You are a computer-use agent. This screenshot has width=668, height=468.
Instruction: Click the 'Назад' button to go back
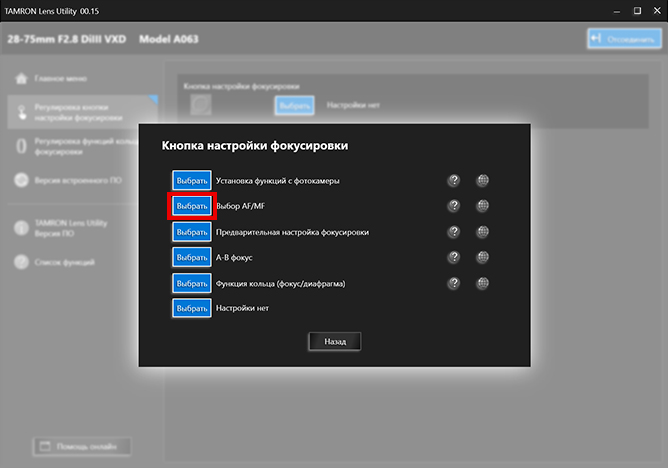[x=334, y=341]
